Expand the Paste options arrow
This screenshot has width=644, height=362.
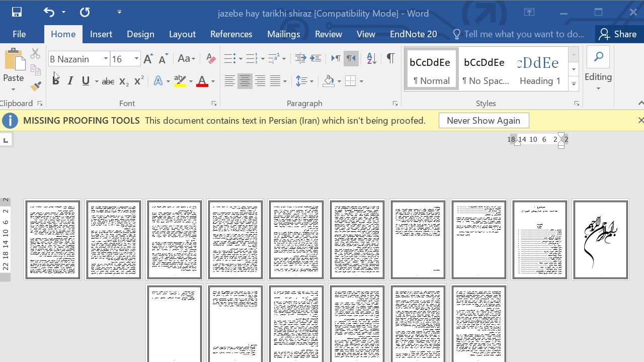point(14,89)
